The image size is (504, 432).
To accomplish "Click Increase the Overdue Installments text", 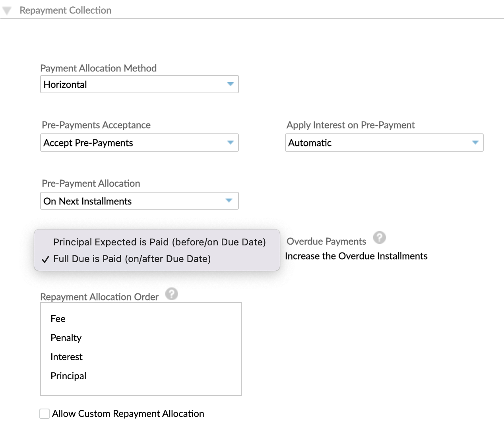I will pyautogui.click(x=356, y=256).
